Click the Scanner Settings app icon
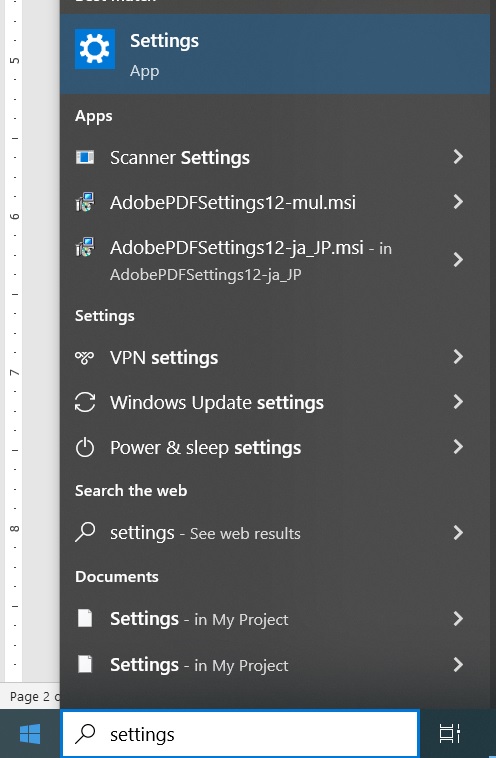Image resolution: width=496 pixels, height=758 pixels. coord(85,157)
